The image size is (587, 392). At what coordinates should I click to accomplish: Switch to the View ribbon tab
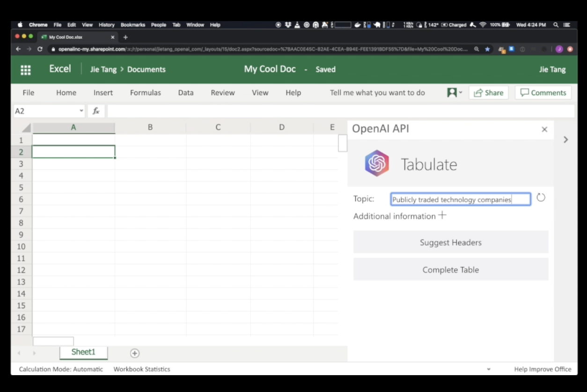(260, 93)
